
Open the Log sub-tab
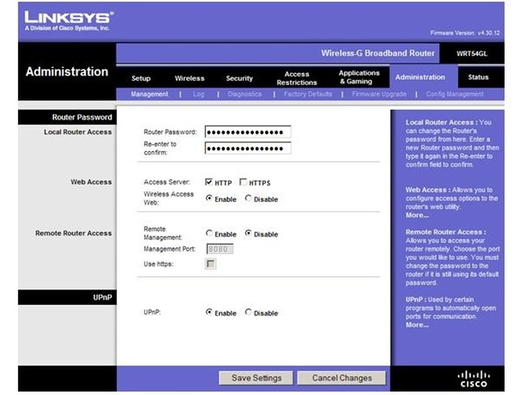point(198,94)
